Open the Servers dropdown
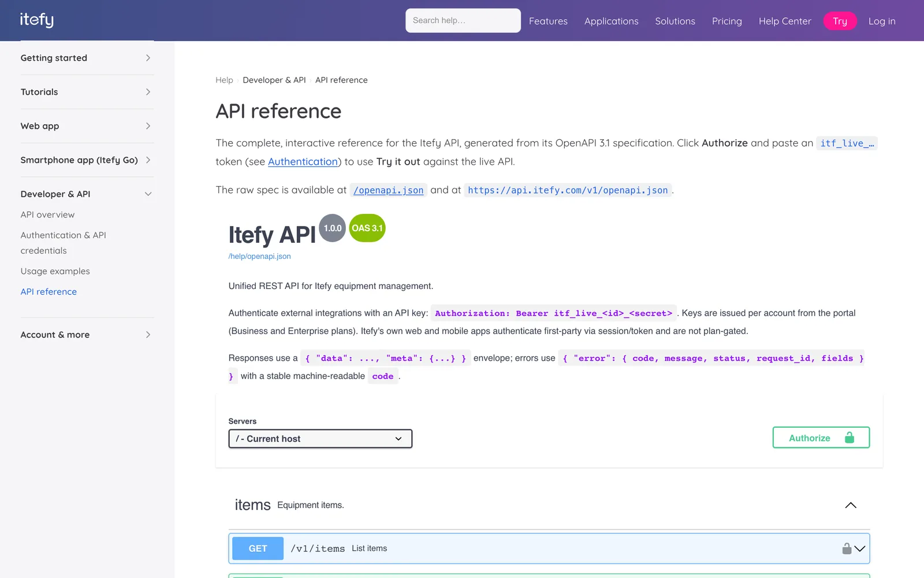This screenshot has width=924, height=578. 321,439
